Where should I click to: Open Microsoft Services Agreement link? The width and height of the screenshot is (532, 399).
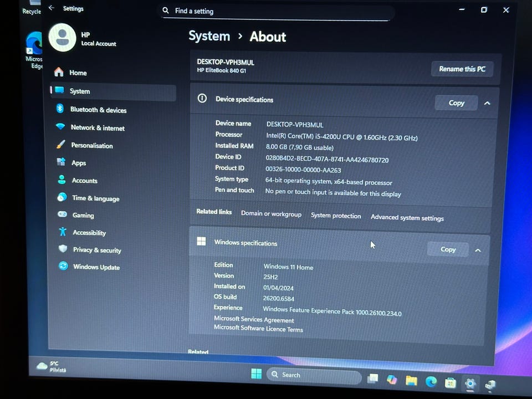[254, 319]
